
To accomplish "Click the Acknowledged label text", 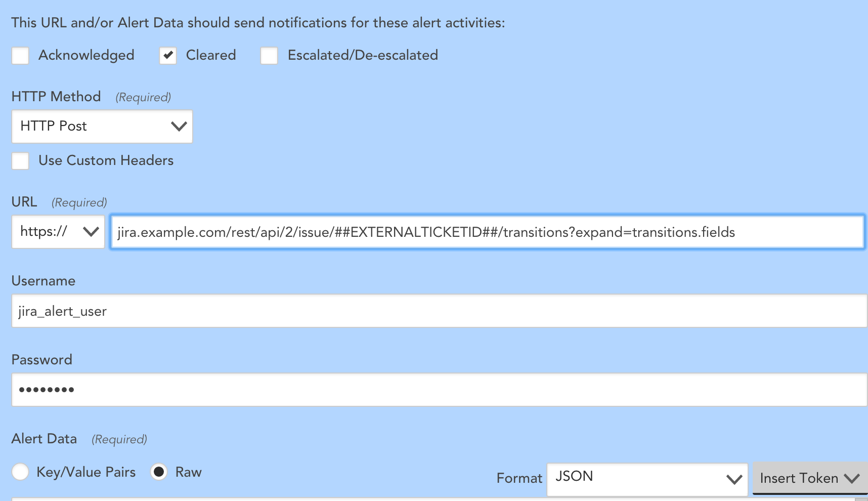I will pyautogui.click(x=86, y=55).
